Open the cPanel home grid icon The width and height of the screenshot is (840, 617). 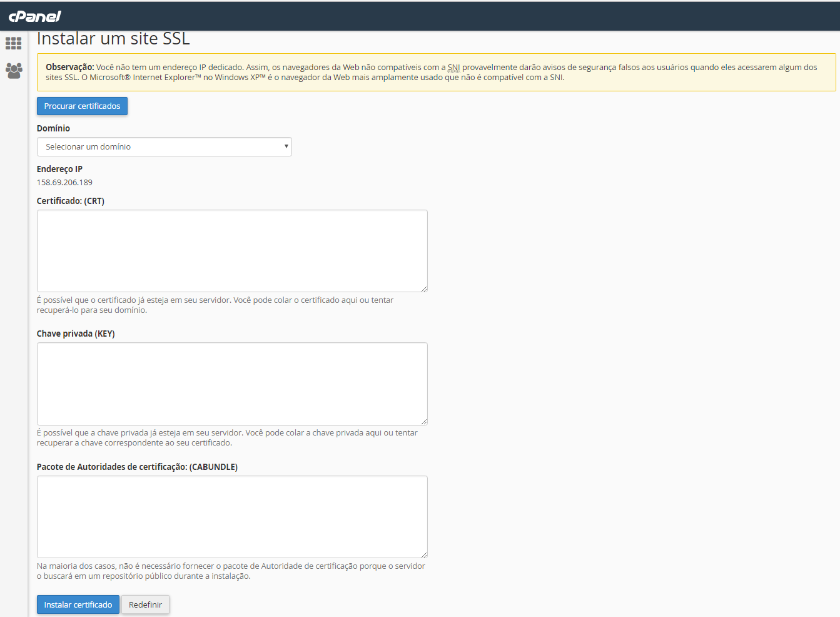pyautogui.click(x=14, y=43)
